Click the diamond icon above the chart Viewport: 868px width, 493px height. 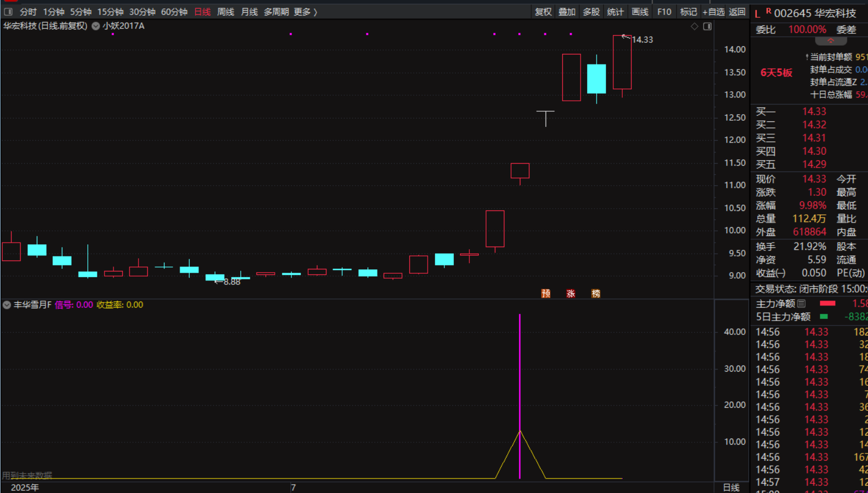click(x=694, y=26)
